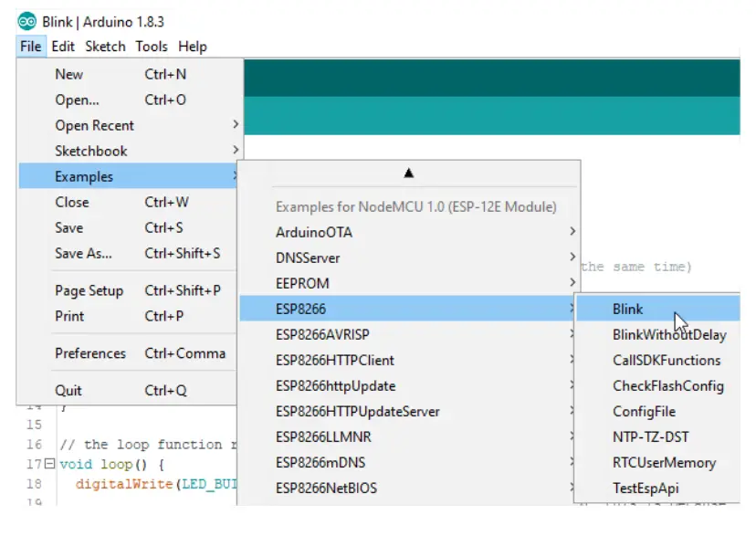Expand the Open Recent submenu
Screen dimensions: 756x536
[x=130, y=125]
